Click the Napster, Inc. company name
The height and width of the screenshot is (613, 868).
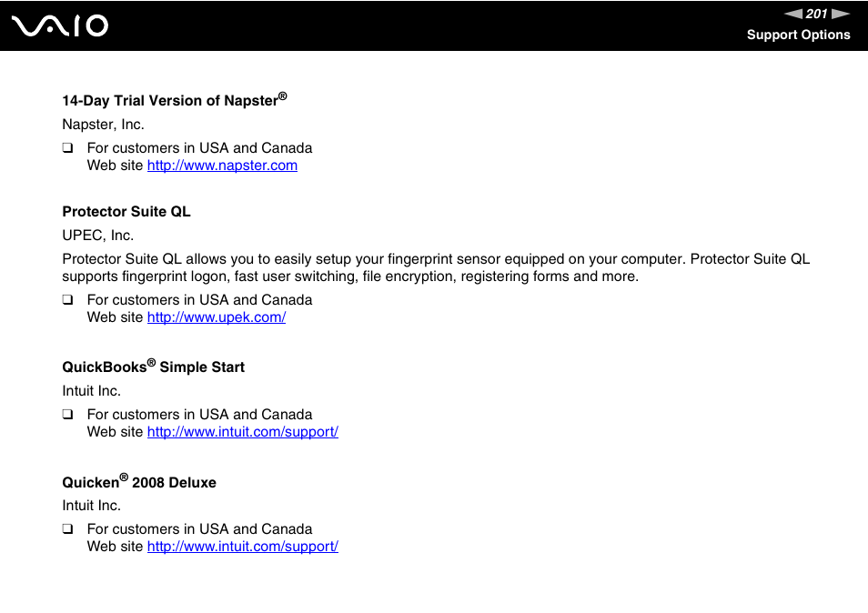click(103, 125)
